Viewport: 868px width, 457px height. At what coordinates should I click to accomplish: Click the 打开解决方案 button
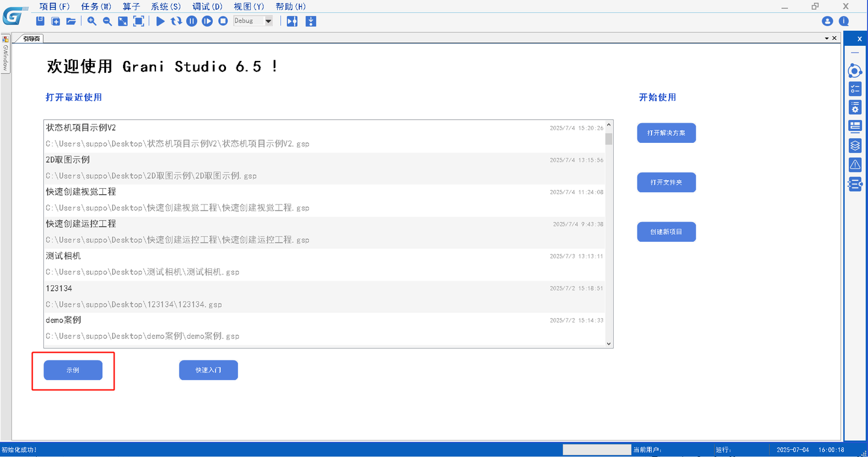pyautogui.click(x=666, y=133)
